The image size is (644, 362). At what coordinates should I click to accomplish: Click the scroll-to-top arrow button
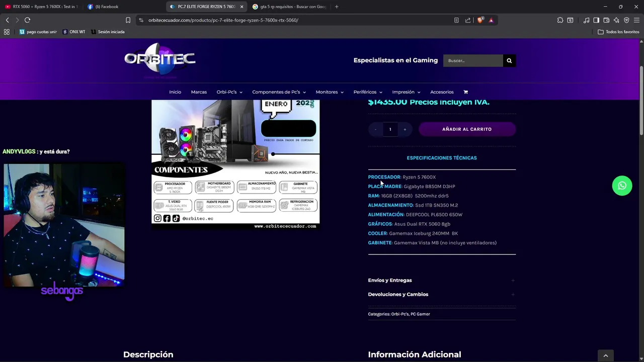[605, 355]
